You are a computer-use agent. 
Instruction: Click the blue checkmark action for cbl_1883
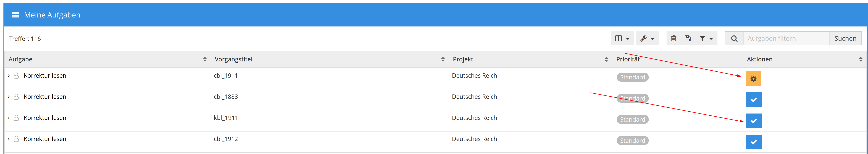[754, 100]
